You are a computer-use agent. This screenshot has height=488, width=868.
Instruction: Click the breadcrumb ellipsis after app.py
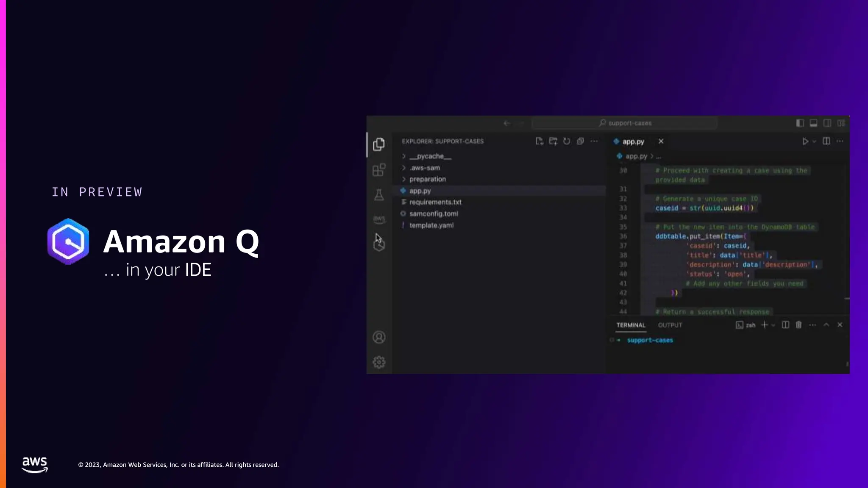tap(659, 157)
